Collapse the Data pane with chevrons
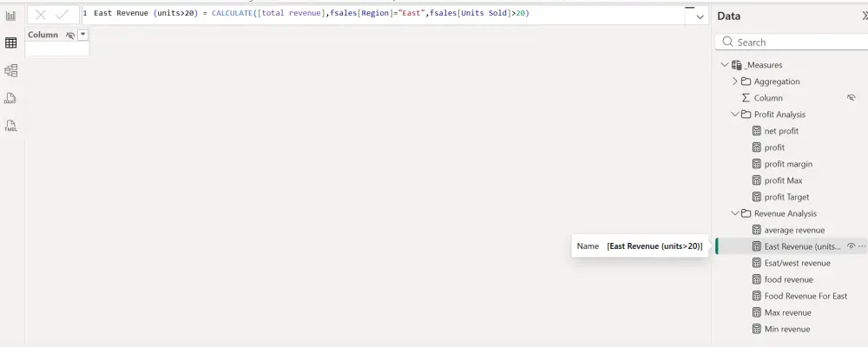This screenshot has height=347, width=868. (x=865, y=16)
